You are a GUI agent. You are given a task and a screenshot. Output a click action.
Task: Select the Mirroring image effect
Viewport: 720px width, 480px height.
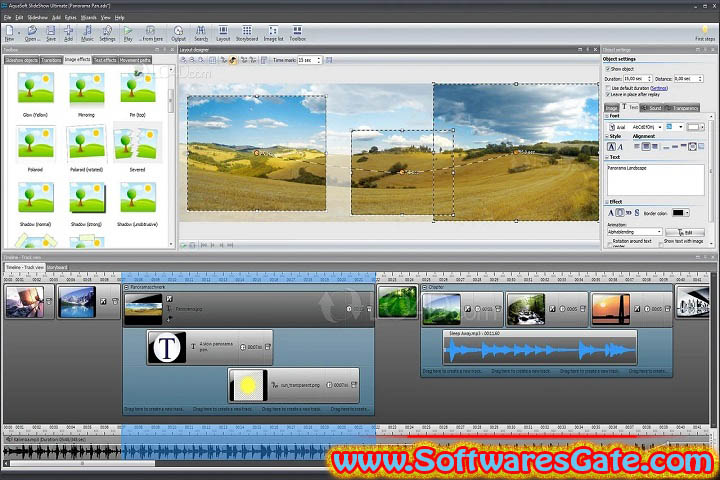[x=86, y=94]
